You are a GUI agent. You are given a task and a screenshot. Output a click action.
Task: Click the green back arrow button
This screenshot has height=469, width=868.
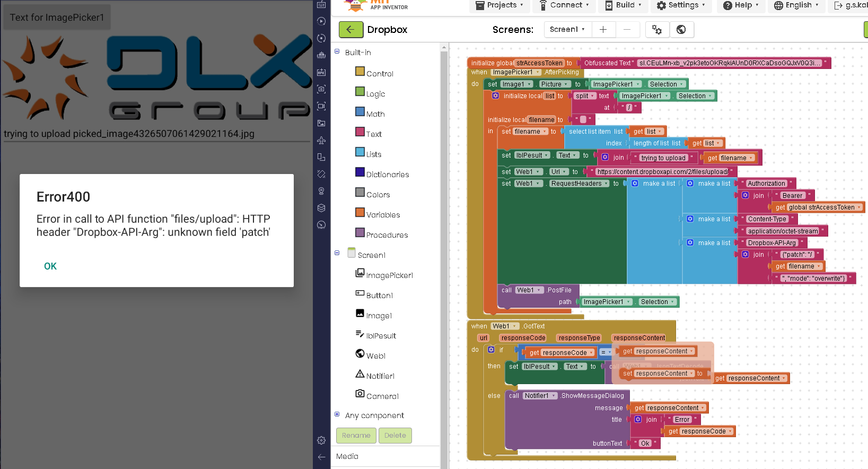pyautogui.click(x=350, y=30)
